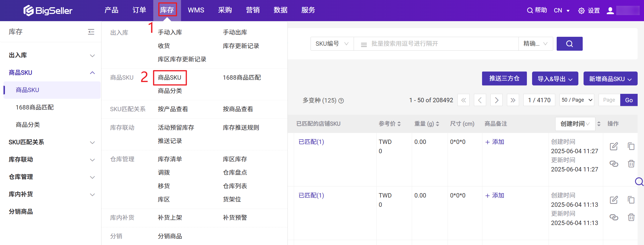Click the BigSeller logo
Image resolution: width=644 pixels, height=245 pixels.
(48, 10)
